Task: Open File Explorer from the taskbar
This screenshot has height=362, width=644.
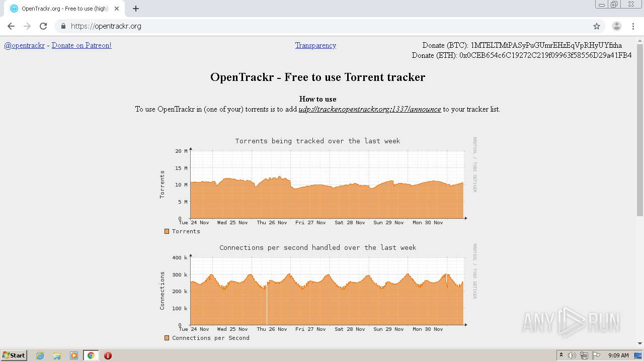Action: 57,355
